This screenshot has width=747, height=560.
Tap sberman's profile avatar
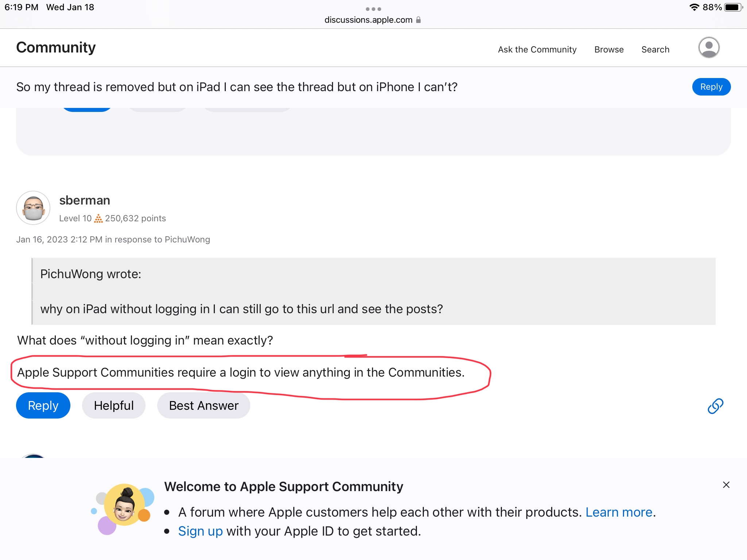click(34, 208)
